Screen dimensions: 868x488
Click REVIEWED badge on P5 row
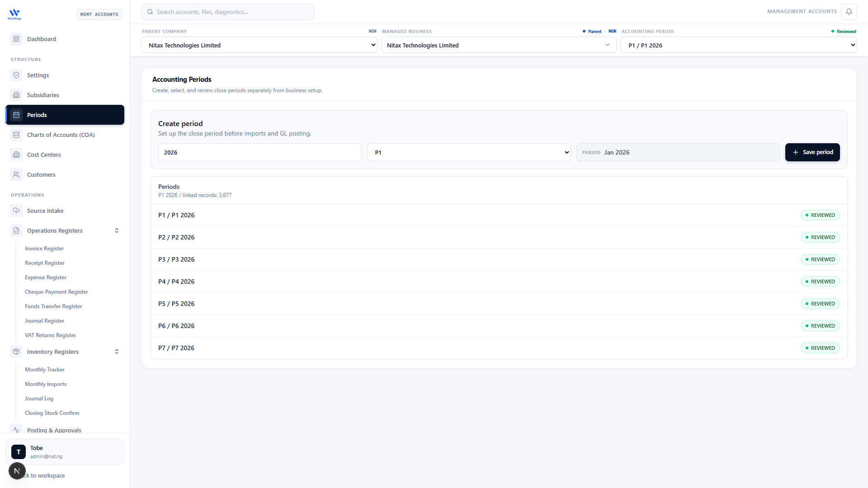[x=820, y=304]
